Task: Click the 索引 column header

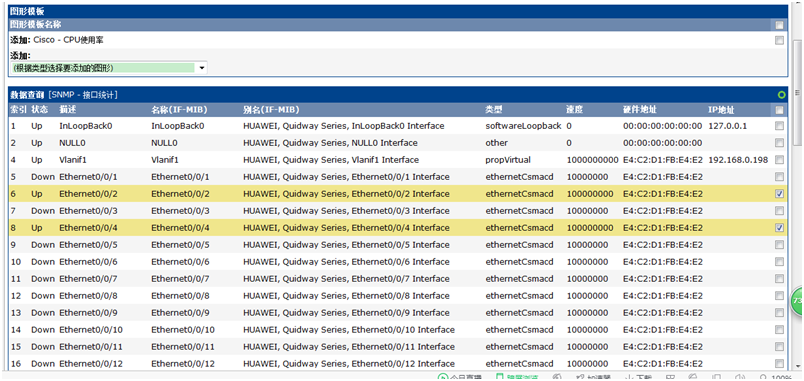Action: pyautogui.click(x=18, y=110)
